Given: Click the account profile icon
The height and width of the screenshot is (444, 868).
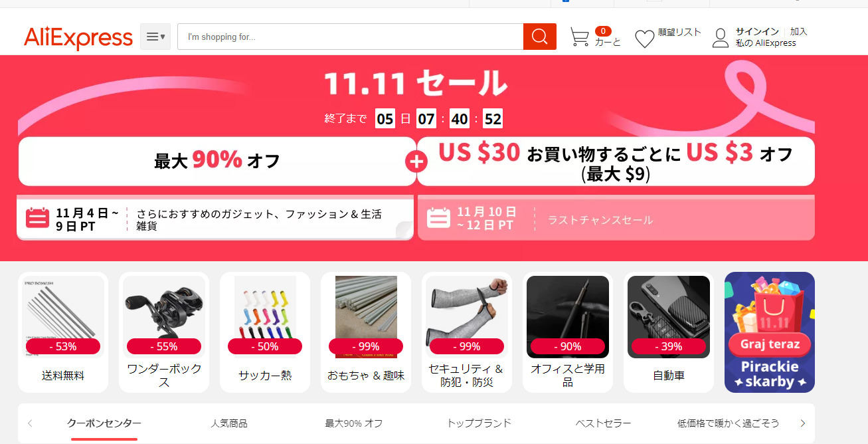Looking at the screenshot, I should [721, 38].
